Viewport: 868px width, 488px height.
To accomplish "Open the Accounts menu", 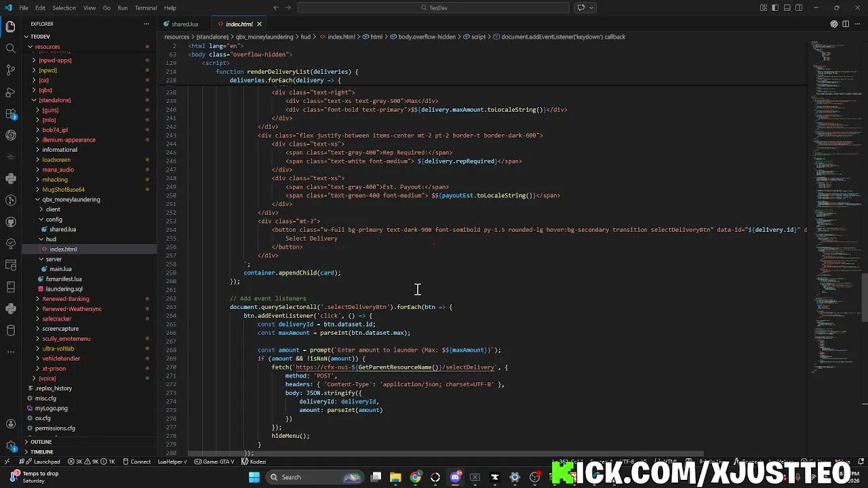I will tap(10, 424).
